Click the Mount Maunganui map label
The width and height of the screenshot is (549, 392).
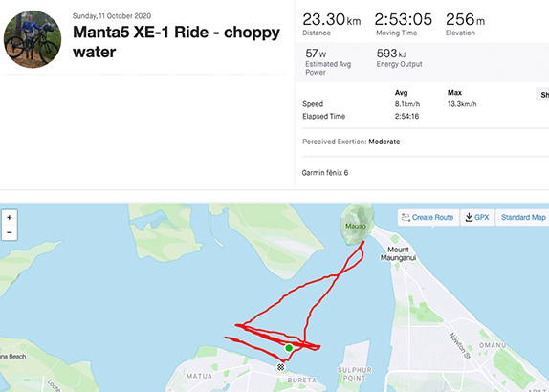point(398,253)
